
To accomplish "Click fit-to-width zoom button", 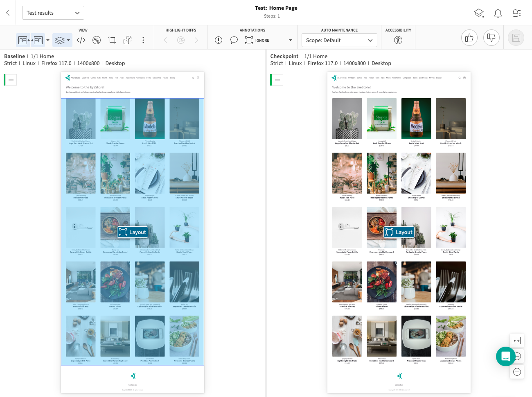I will (x=517, y=341).
